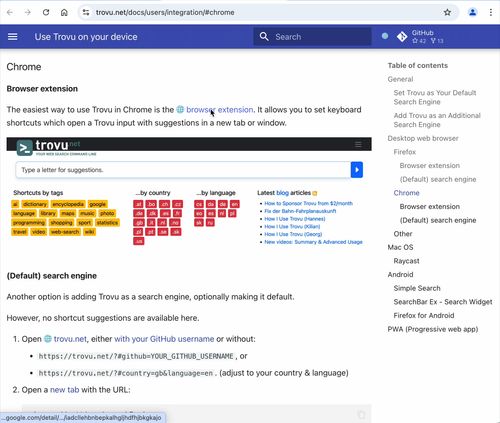
Task: Click the github=YOUR_GITHUB_USERNAME URL code
Action: pyautogui.click(x=136, y=356)
